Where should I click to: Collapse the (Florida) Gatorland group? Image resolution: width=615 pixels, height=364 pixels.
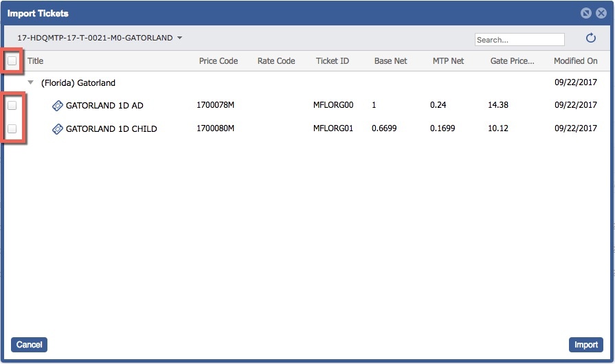(30, 82)
